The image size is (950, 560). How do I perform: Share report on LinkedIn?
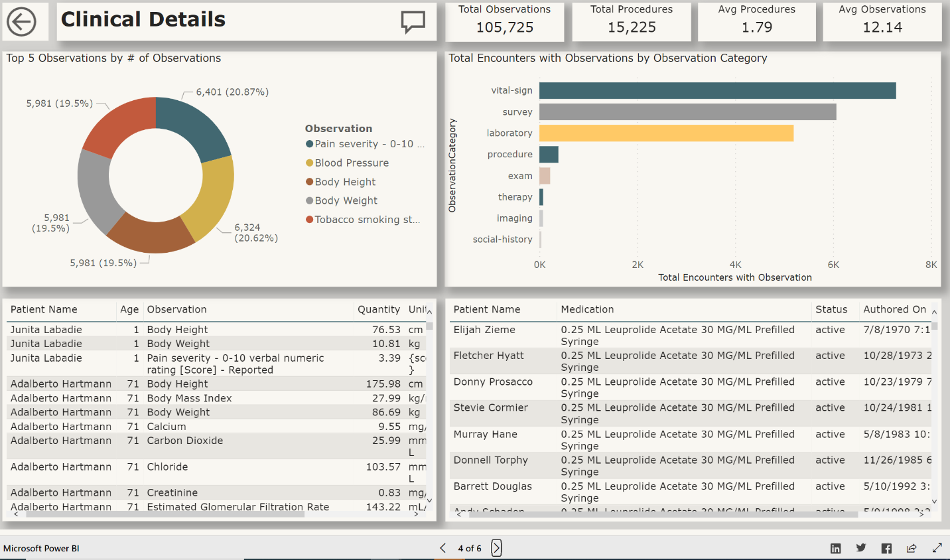tap(836, 548)
